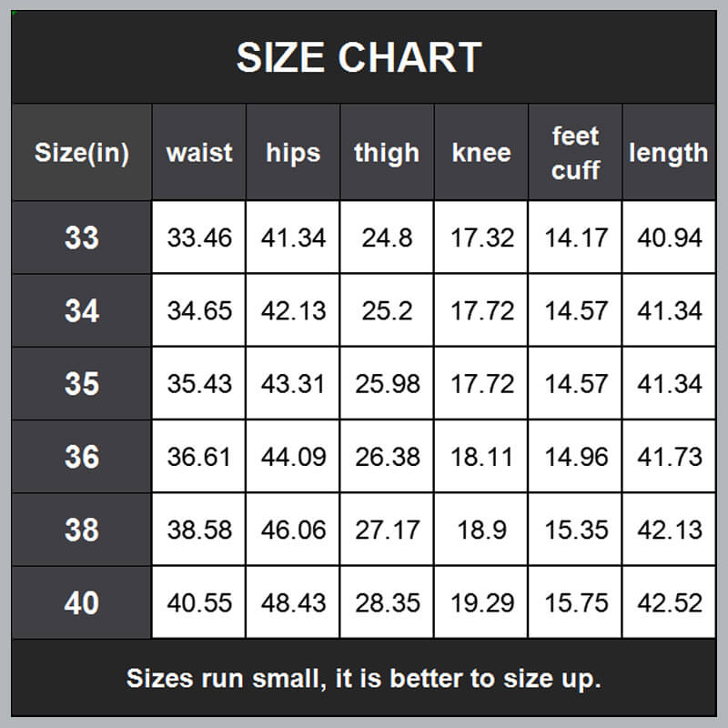Select the size 33 row label
The width and height of the screenshot is (728, 728).
pyautogui.click(x=82, y=238)
